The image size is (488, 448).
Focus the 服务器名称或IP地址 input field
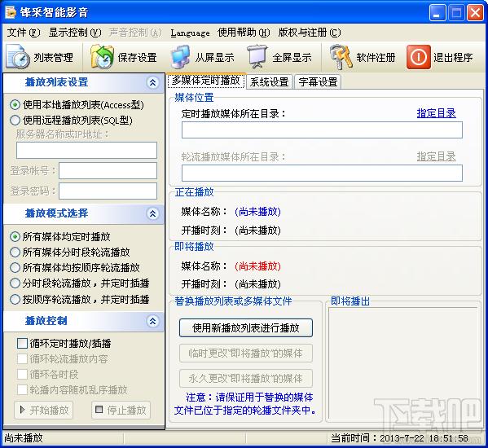click(86, 150)
